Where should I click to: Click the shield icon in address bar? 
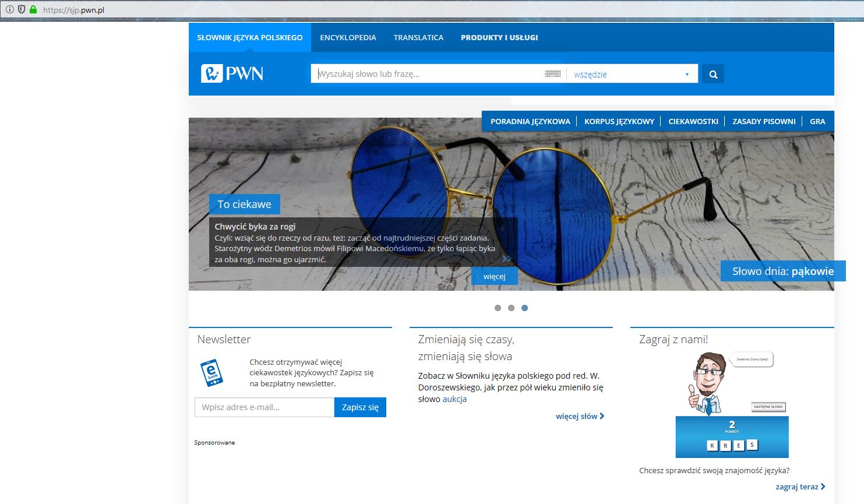pos(22,10)
